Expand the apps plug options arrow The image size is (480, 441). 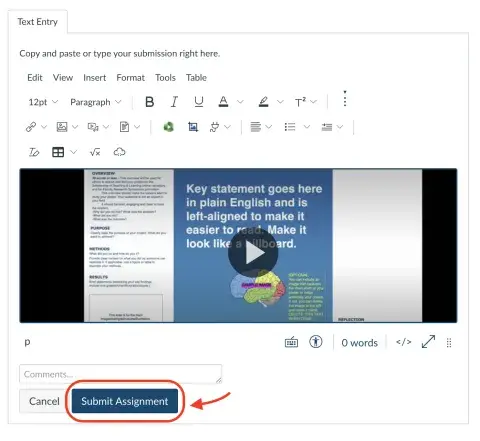pyautogui.click(x=227, y=127)
